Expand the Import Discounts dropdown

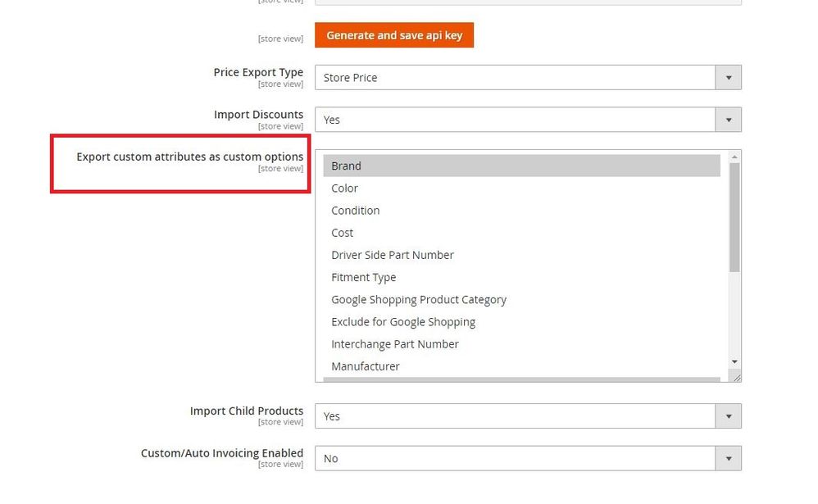(x=528, y=120)
